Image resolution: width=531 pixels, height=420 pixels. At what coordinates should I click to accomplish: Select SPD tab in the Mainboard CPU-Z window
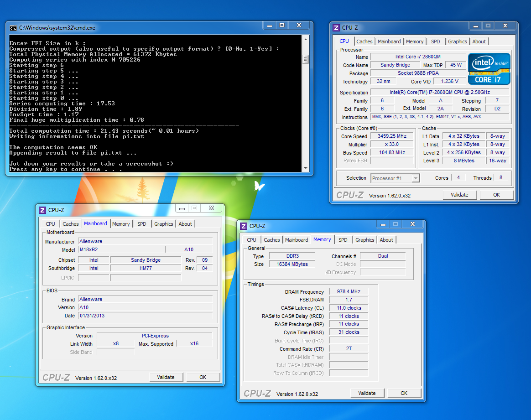[141, 224]
